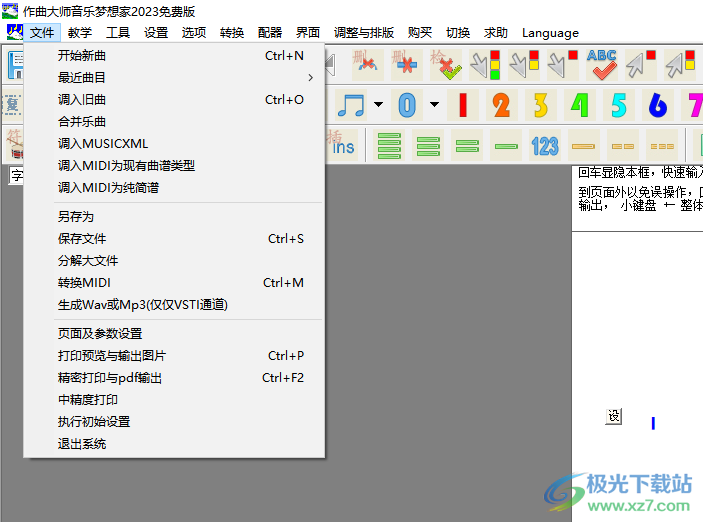
Task: Open the 界面 menu
Action: tap(308, 33)
